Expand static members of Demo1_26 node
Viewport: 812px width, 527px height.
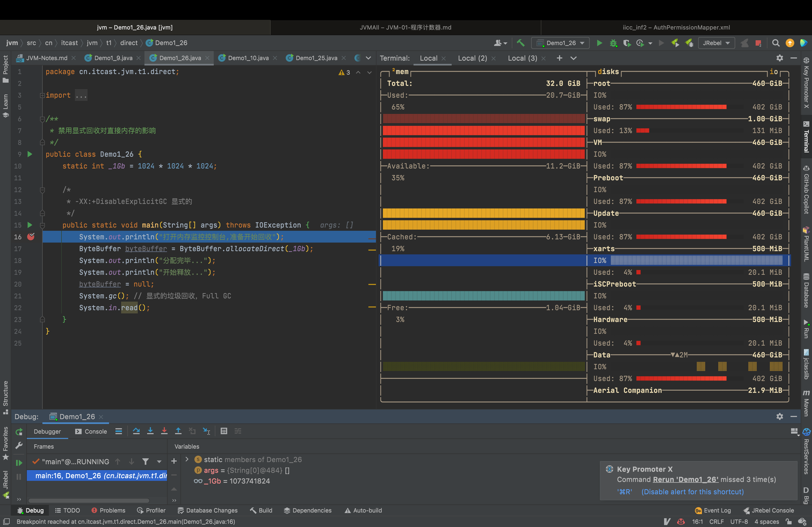(187, 459)
